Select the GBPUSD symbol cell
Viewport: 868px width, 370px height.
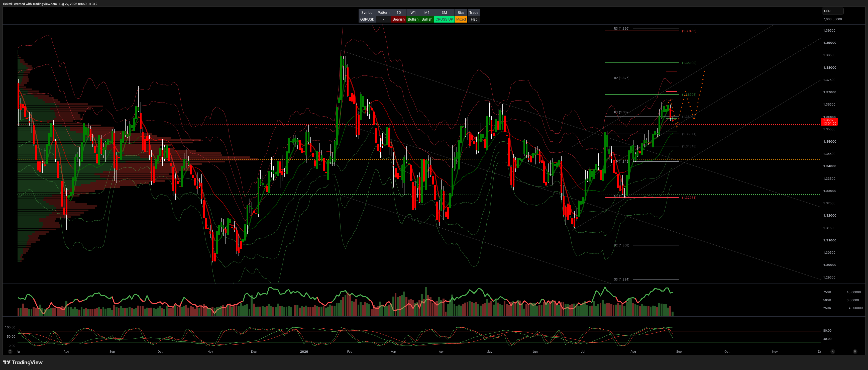(367, 19)
